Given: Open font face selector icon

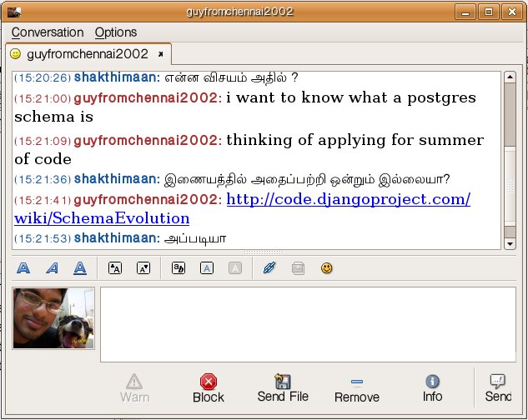Looking at the screenshot, I should 179,268.
